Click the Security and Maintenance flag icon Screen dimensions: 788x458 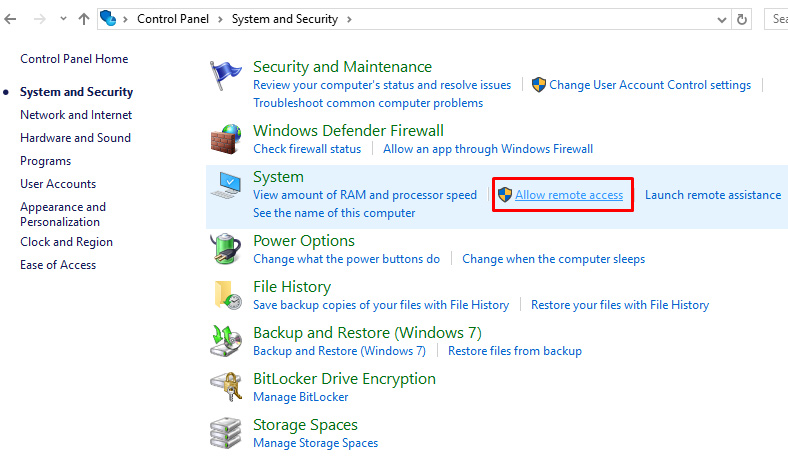(226, 76)
